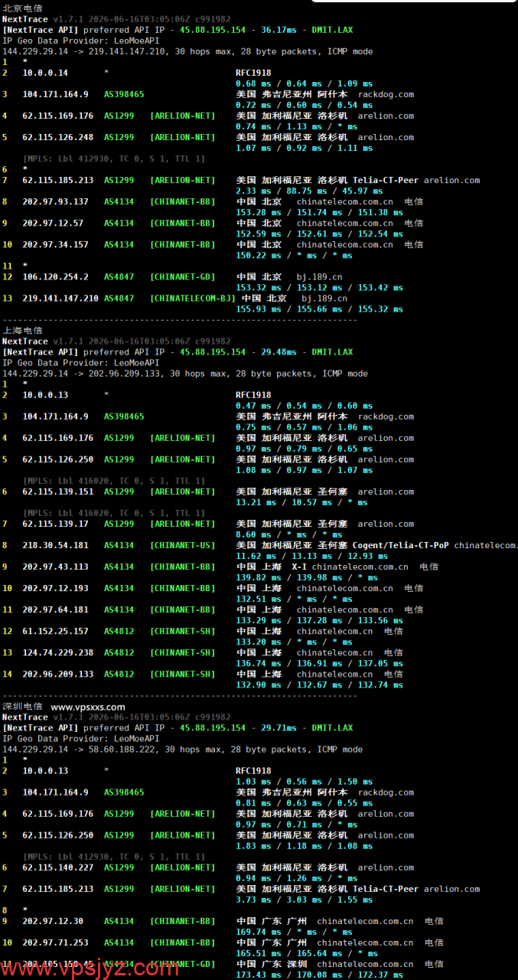The image size is (518, 980).
Task: Click Telia-CT-Peer label in Beijing trace
Action: [386, 181]
